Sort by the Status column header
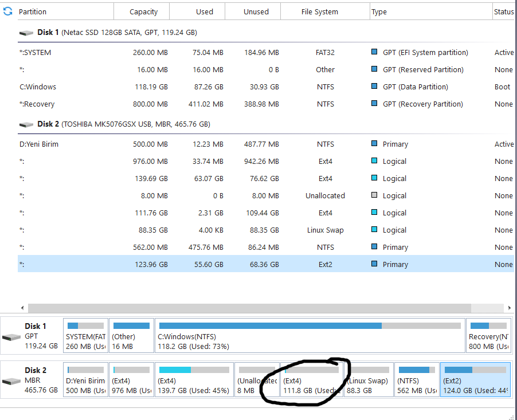This screenshot has height=420, width=517. click(504, 11)
